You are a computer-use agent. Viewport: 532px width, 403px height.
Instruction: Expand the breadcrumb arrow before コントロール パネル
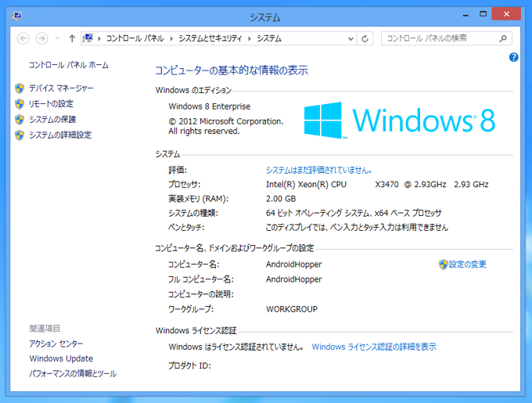99,38
